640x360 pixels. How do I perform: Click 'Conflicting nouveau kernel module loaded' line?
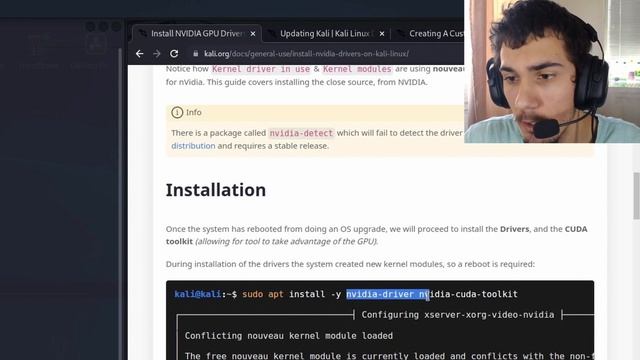point(289,336)
